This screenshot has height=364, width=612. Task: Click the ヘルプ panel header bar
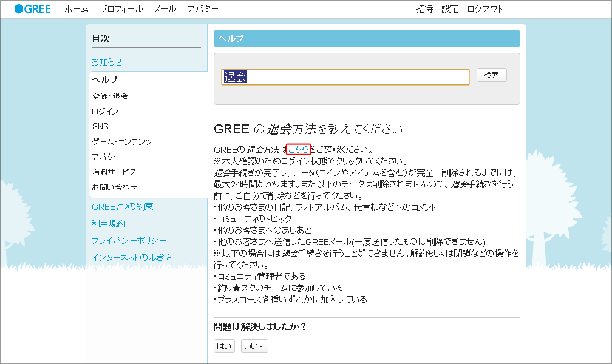point(367,38)
